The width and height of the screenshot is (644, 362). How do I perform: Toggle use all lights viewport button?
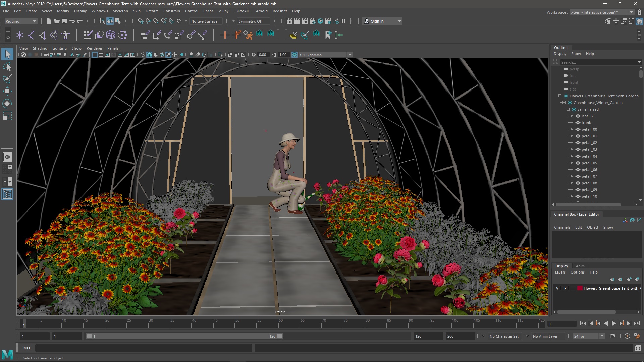175,55
